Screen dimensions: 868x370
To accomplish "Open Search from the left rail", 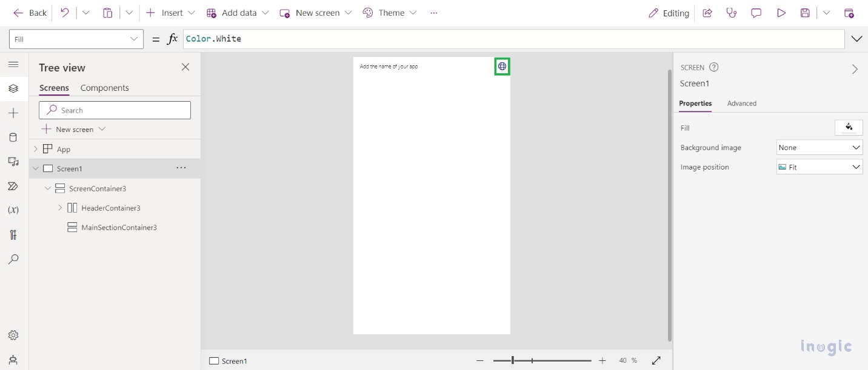I will [x=13, y=259].
